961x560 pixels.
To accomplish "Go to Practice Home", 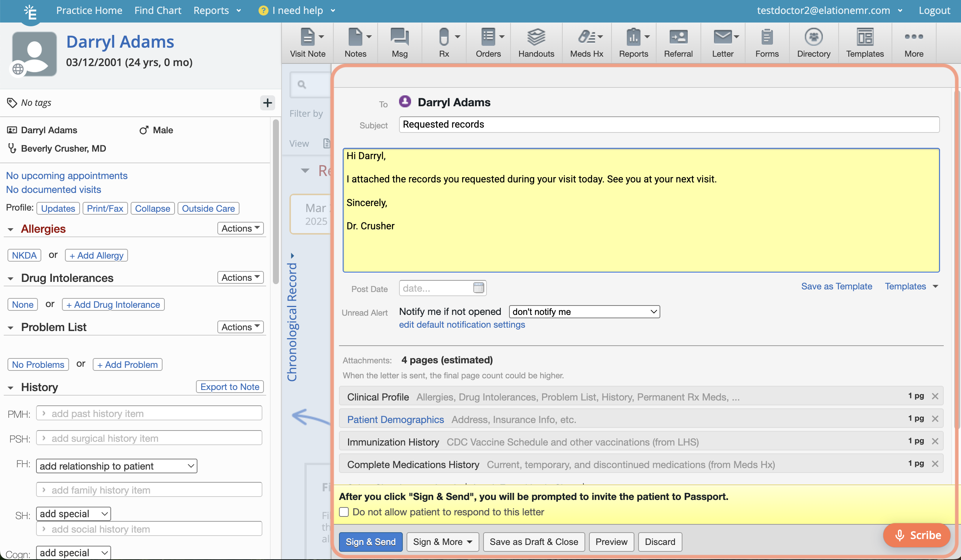I will pyautogui.click(x=89, y=10).
